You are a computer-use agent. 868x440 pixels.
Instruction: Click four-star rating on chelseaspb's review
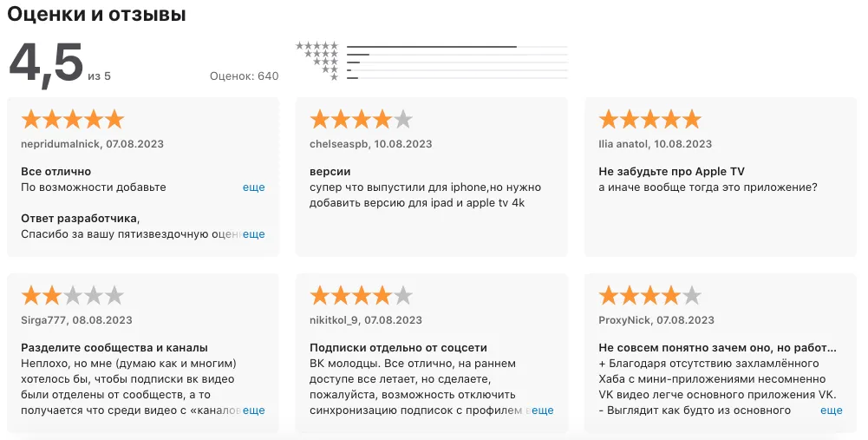[362, 120]
